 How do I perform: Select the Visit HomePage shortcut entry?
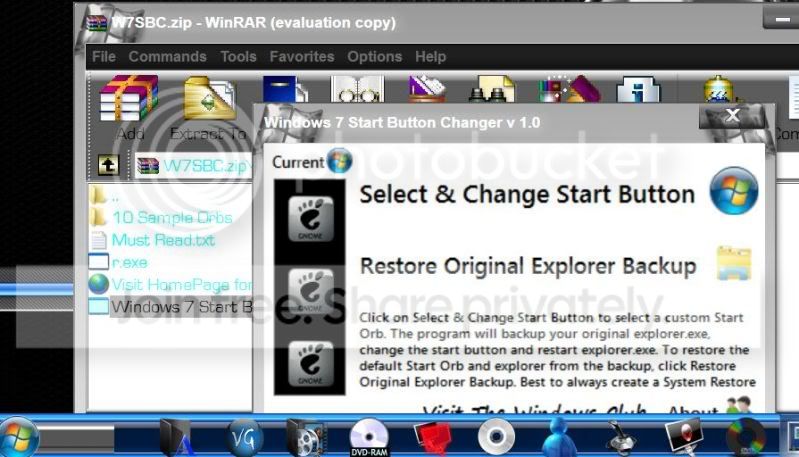(182, 284)
